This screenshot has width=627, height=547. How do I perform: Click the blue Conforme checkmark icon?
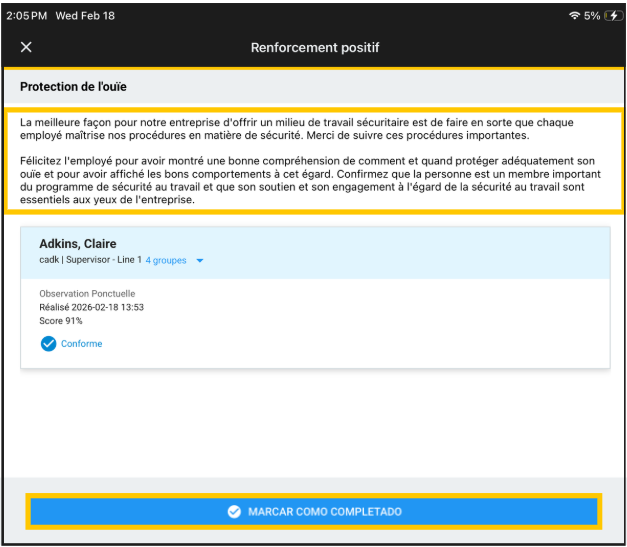tap(48, 344)
